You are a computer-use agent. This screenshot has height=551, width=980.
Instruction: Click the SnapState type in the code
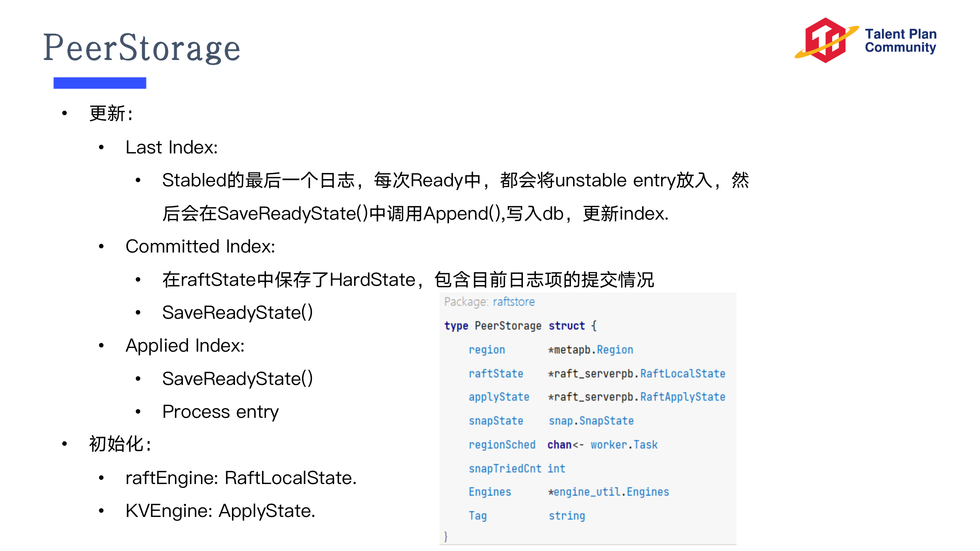(606, 421)
